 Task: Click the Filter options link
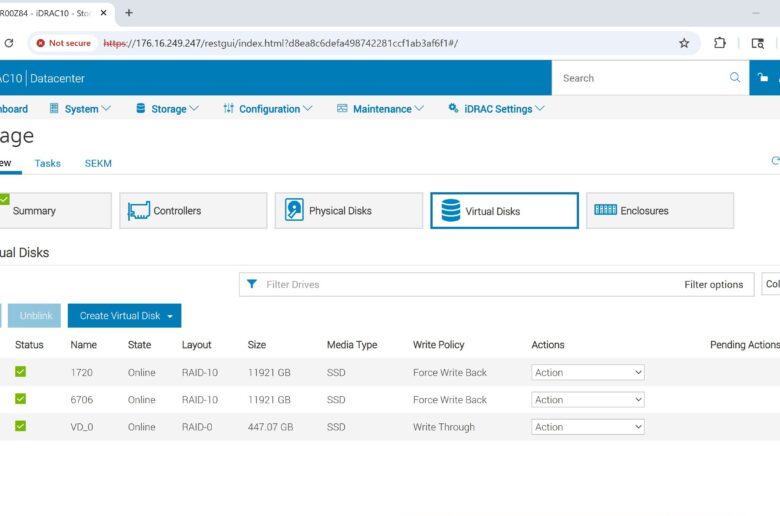coord(713,285)
